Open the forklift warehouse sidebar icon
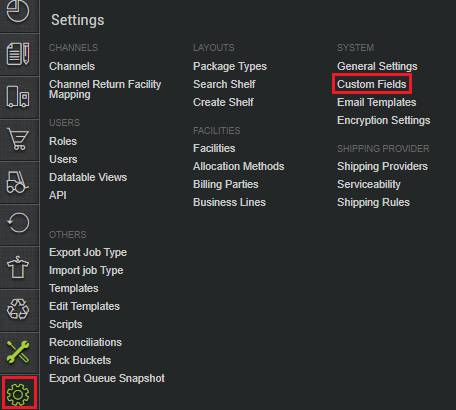 (x=18, y=182)
